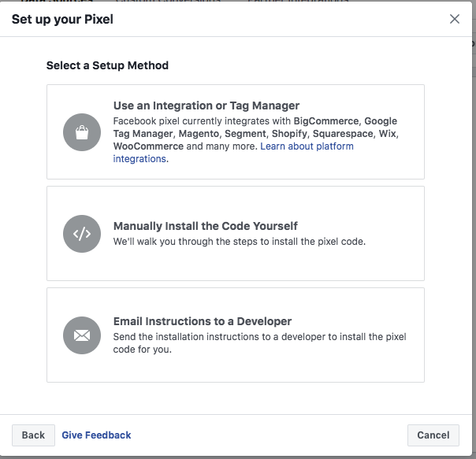
Task: Click the bold Shopify platform name
Action: coord(289,134)
